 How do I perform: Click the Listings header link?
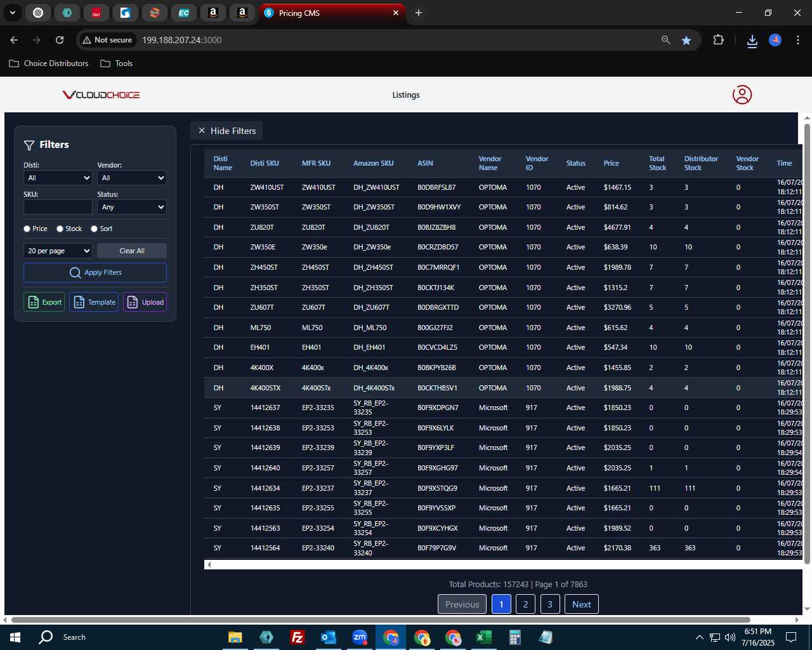[406, 95]
